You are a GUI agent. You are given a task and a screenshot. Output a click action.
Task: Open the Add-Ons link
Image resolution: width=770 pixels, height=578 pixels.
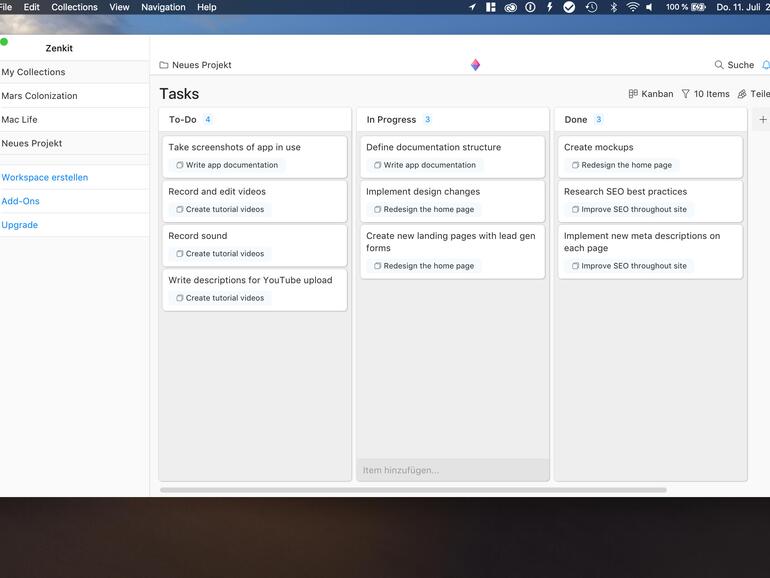pos(21,201)
